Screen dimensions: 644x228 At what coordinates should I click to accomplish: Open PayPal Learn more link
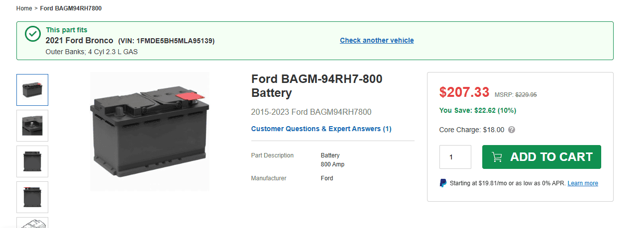pyautogui.click(x=582, y=183)
